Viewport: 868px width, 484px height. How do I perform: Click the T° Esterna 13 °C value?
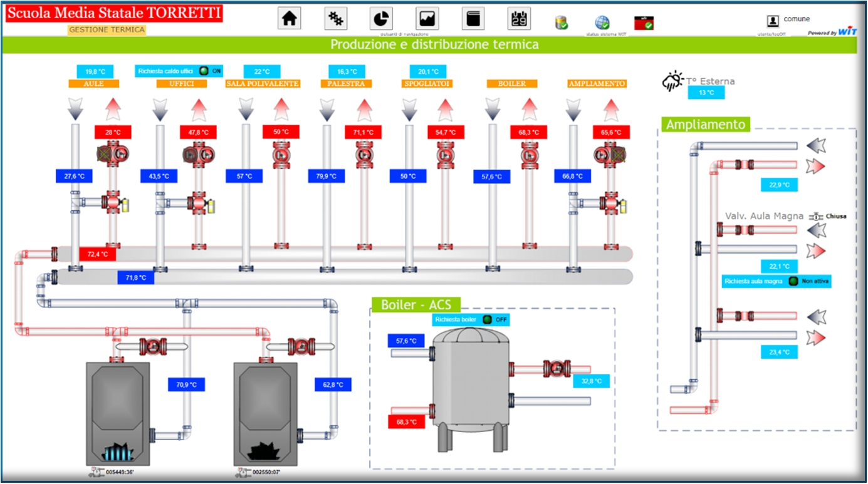point(706,93)
